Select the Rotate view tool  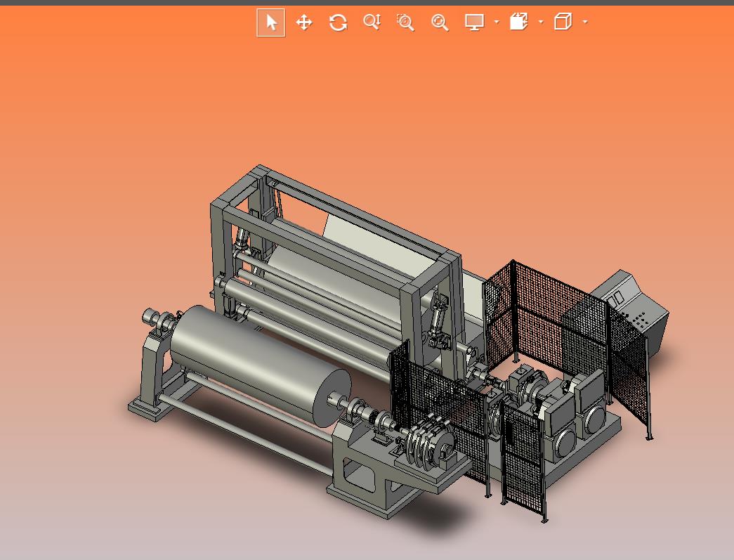[x=338, y=22]
